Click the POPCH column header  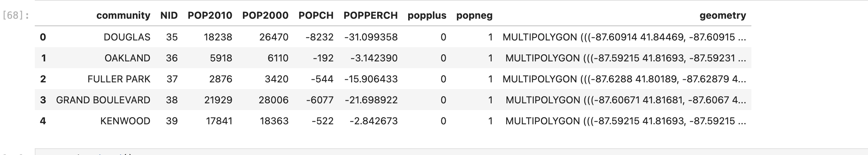pos(316,15)
